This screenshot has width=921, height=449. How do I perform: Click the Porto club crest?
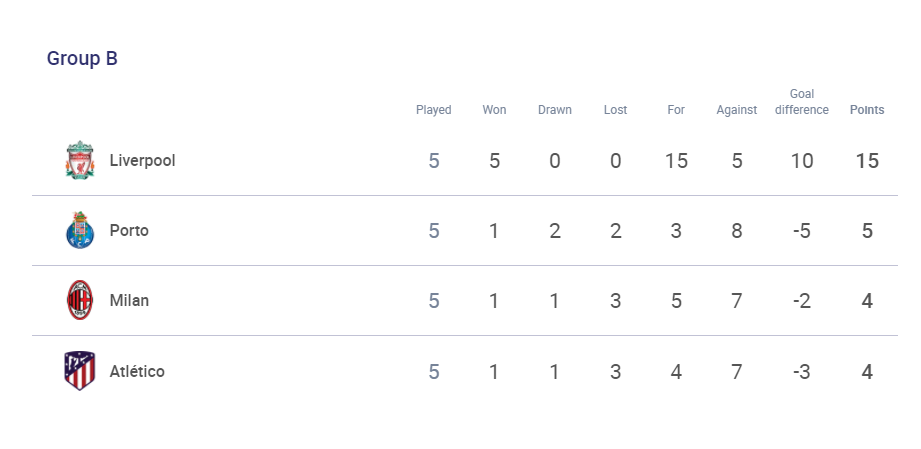79,230
